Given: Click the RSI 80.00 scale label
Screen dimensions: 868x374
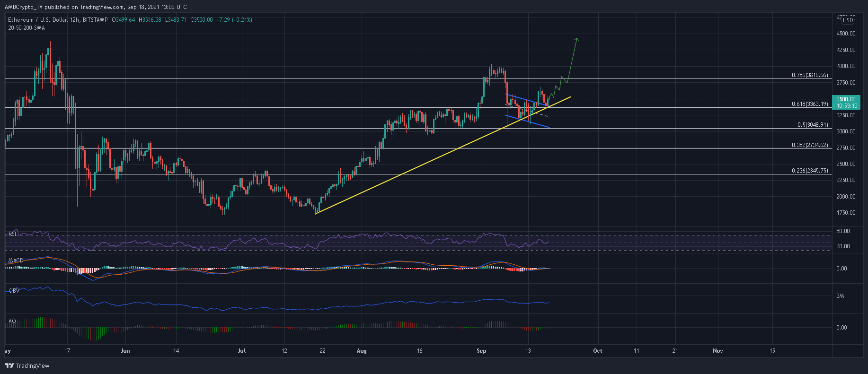Looking at the screenshot, I should pos(843,231).
